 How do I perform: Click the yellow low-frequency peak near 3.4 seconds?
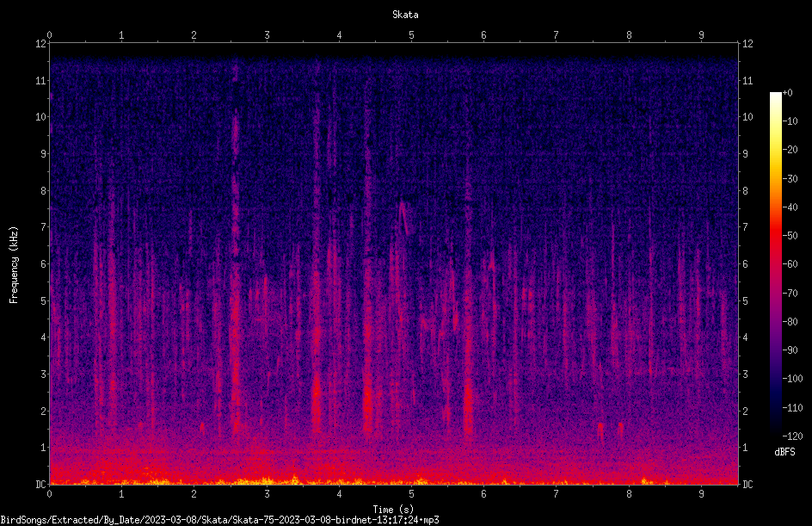[295, 479]
